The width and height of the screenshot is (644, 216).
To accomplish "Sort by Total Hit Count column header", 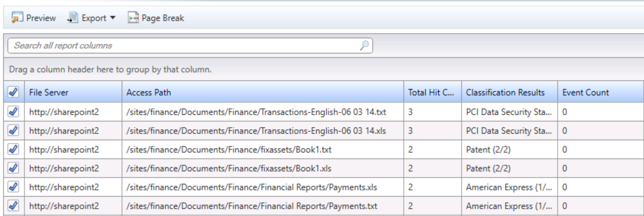I will 431,93.
